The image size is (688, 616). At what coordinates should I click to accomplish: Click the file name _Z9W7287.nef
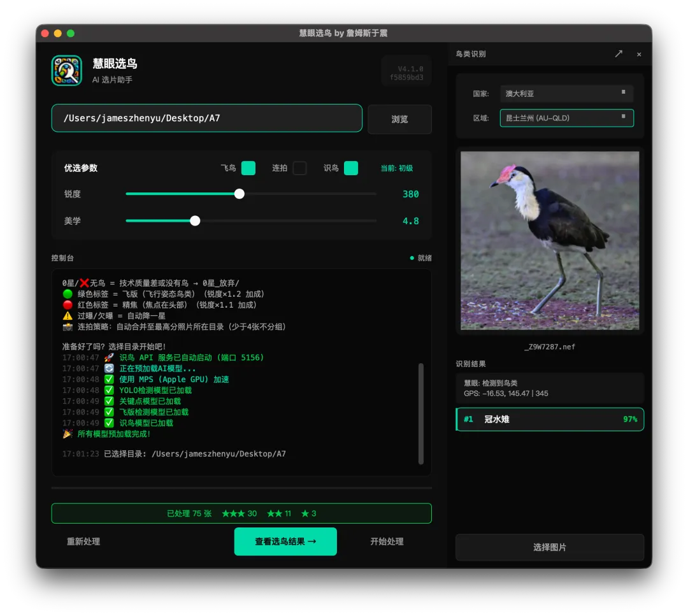tap(550, 347)
